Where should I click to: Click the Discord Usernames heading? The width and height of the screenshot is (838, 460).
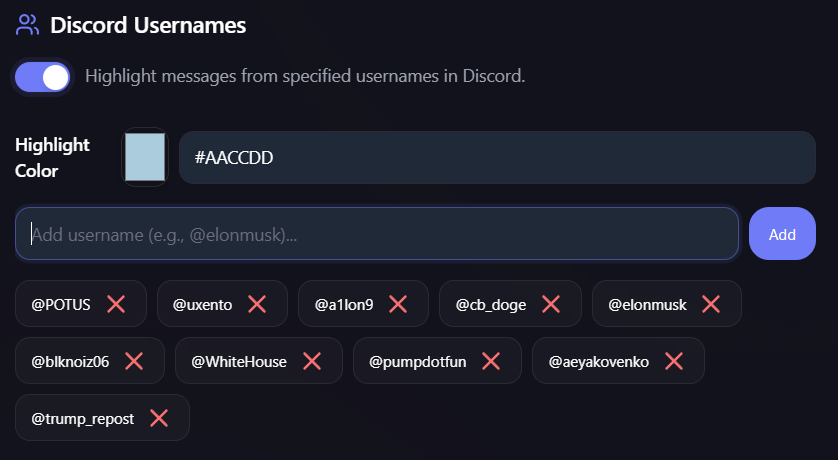(x=148, y=24)
